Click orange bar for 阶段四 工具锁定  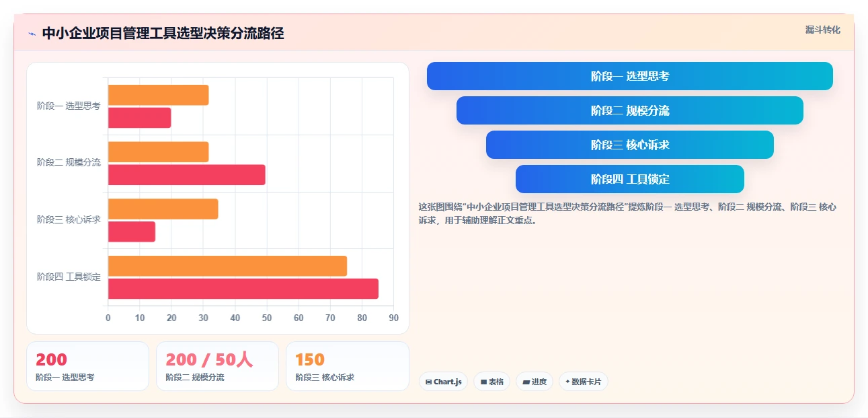[227, 266]
